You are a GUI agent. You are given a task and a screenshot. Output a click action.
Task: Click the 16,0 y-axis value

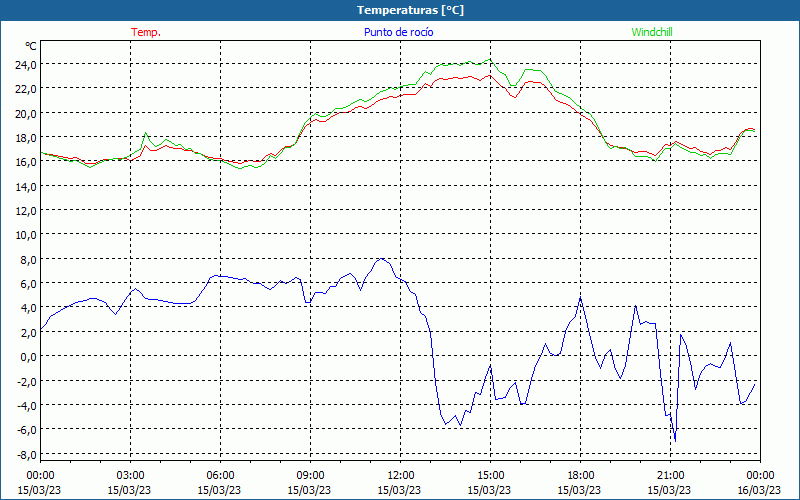26,162
